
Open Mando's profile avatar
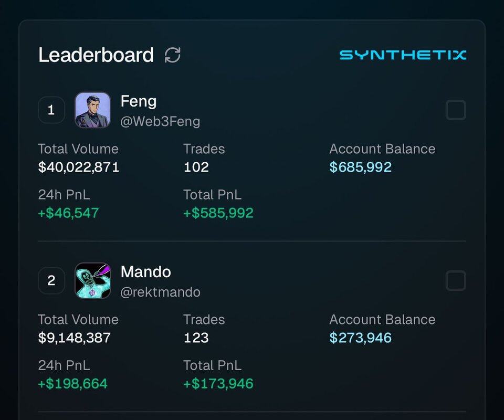92,281
